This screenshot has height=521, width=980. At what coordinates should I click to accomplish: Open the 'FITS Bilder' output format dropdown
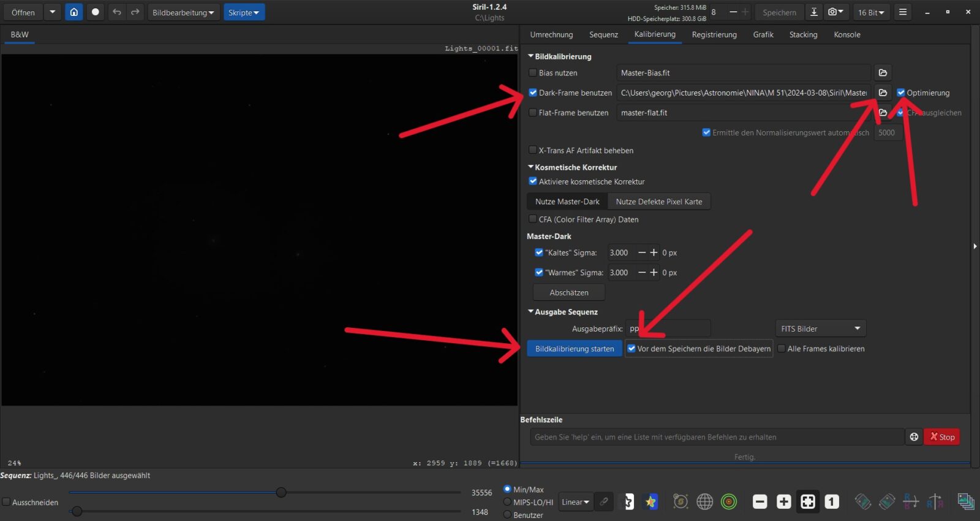(821, 329)
